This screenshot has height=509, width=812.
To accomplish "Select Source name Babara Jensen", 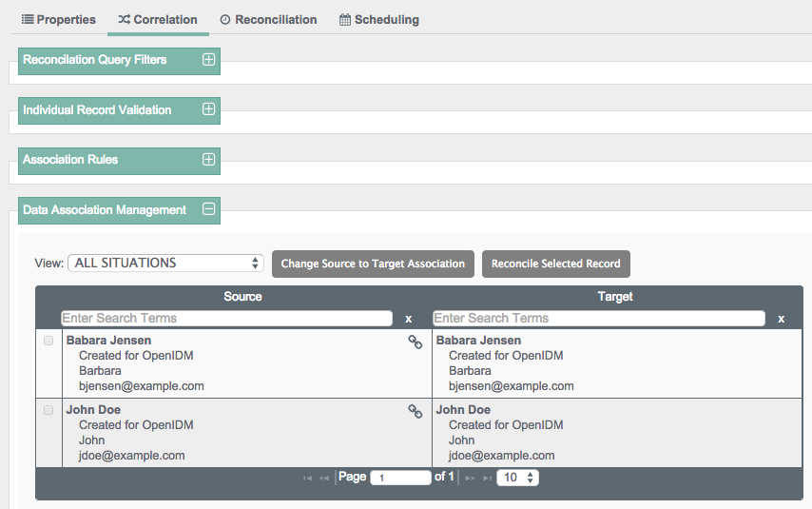I will [x=108, y=341].
